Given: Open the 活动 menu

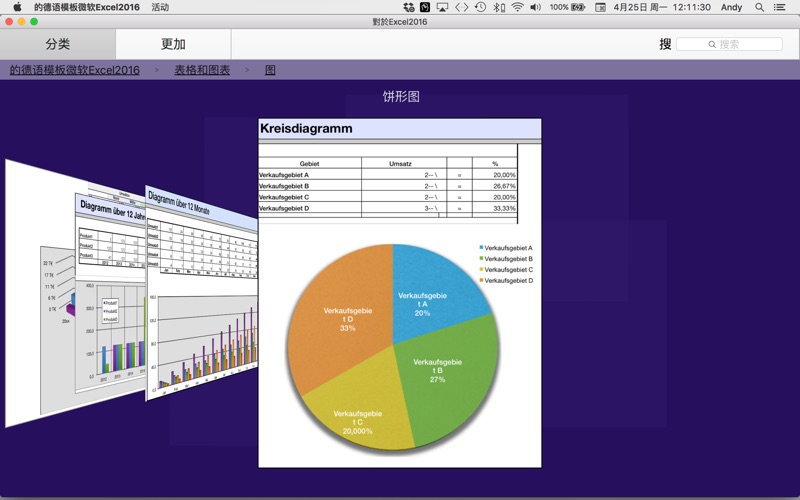Looking at the screenshot, I should pyautogui.click(x=160, y=7).
